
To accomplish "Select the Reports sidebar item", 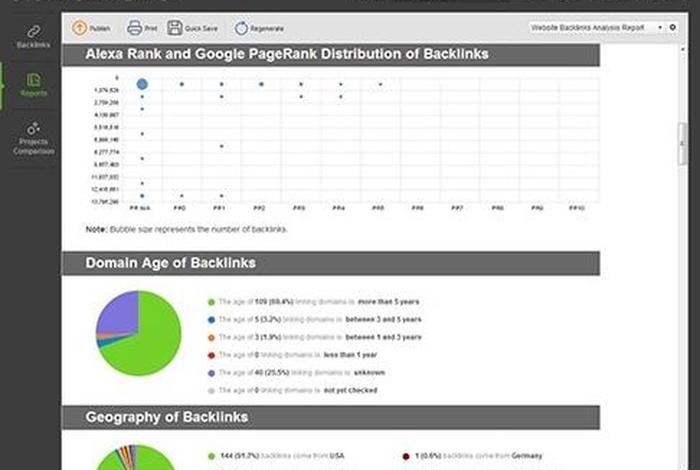I will pos(33,85).
